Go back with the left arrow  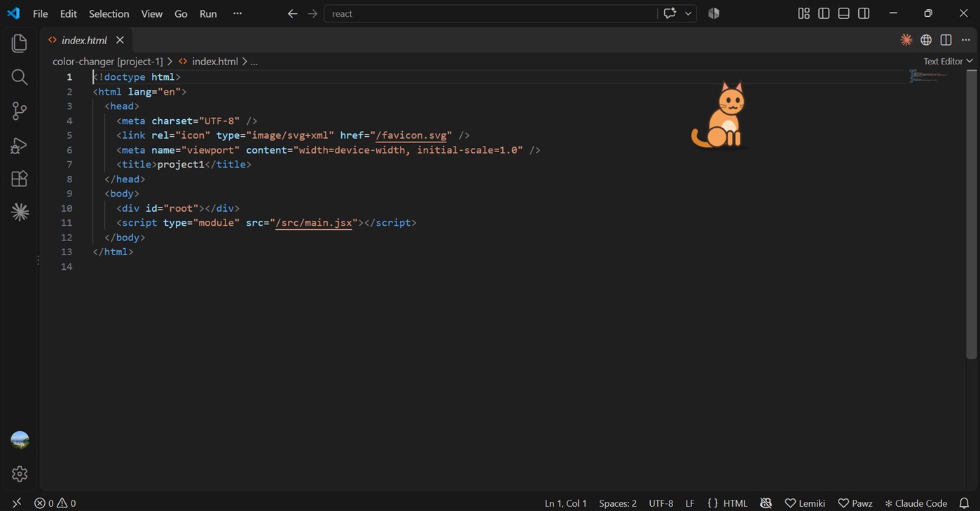point(293,13)
